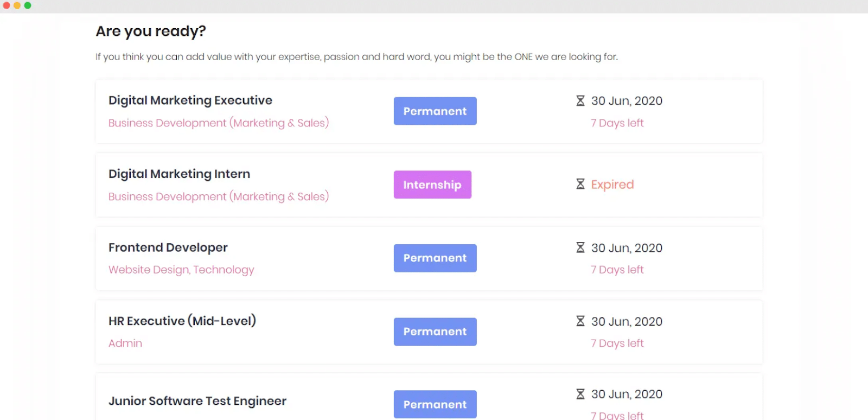868x420 pixels.
Task: Click hourglass icon for Digital Marketing Executive
Action: (580, 101)
